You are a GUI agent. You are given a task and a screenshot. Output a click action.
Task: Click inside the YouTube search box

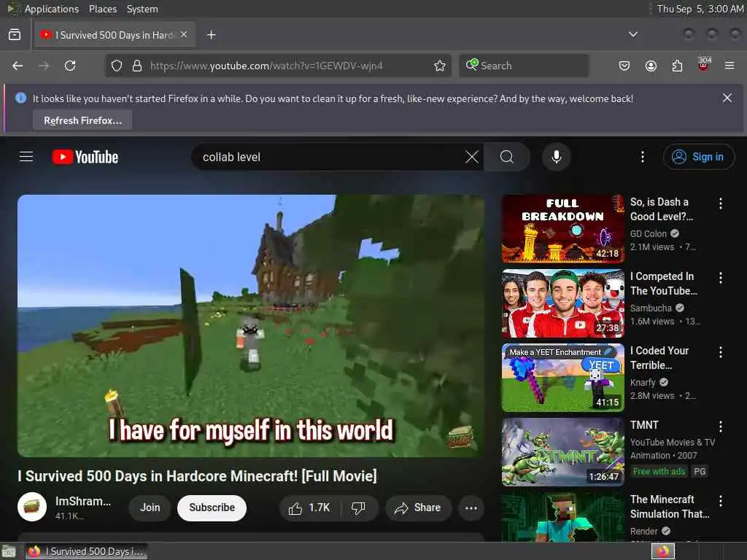click(x=329, y=157)
